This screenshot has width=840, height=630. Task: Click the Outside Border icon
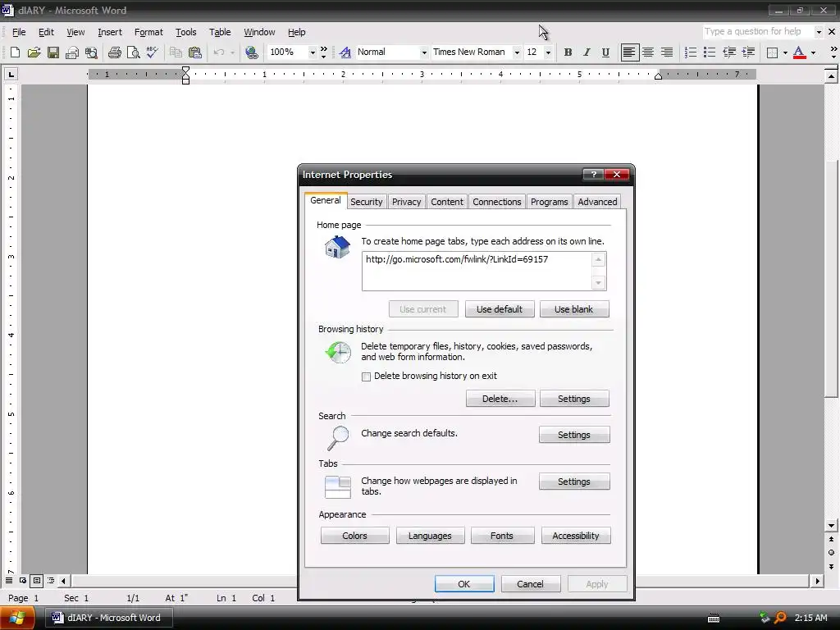(772, 52)
